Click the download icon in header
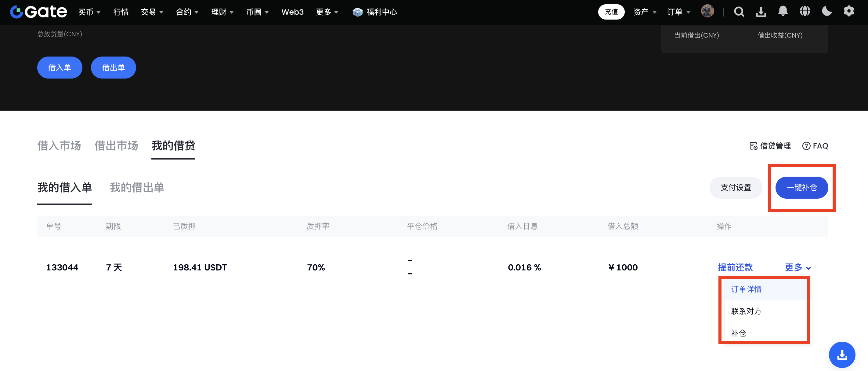868x371 pixels. click(761, 12)
